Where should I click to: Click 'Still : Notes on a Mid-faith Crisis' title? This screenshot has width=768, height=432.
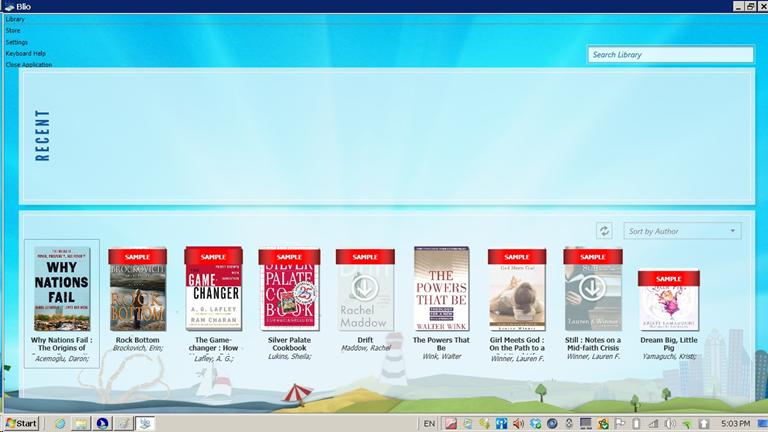[593, 344]
